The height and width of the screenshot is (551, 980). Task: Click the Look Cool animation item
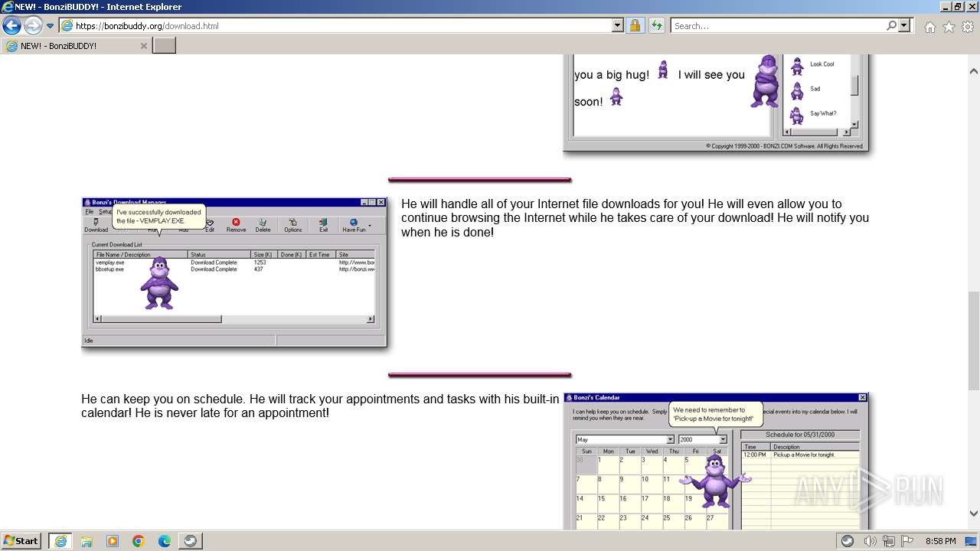pos(814,65)
